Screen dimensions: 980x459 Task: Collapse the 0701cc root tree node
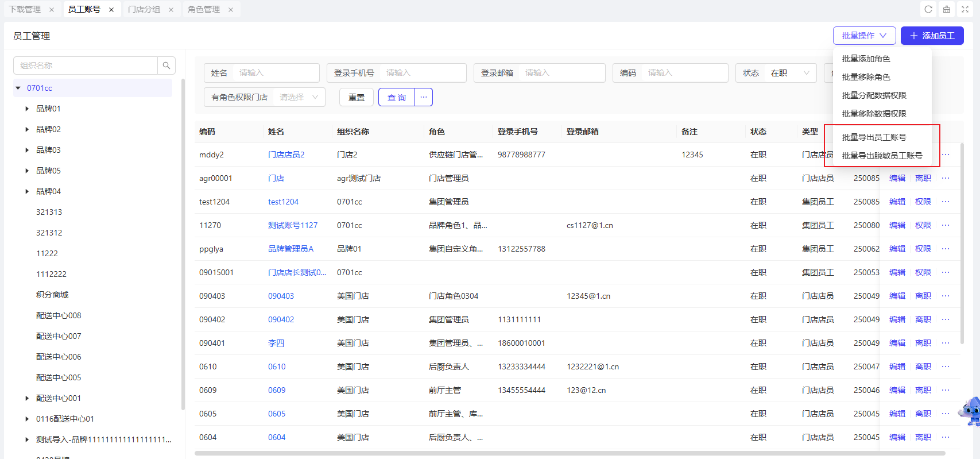(x=18, y=88)
